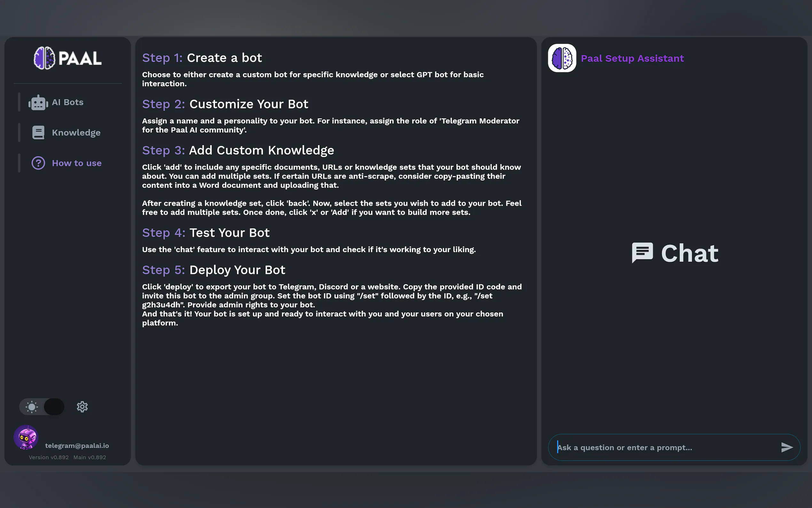
Task: Click the PAAL brain logo in sidebar
Action: coord(44,58)
